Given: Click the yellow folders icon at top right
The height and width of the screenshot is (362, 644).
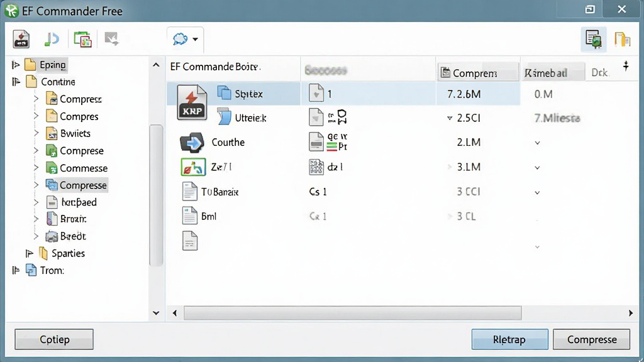Looking at the screenshot, I should (622, 40).
